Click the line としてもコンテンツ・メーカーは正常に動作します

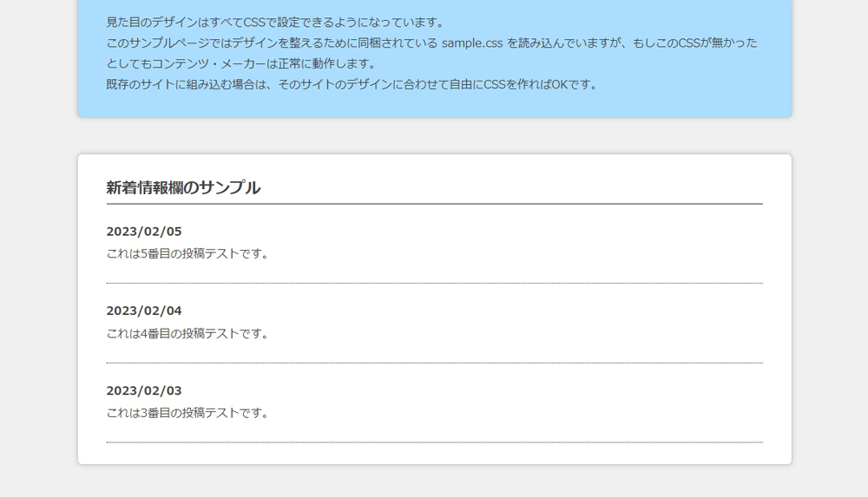[242, 63]
